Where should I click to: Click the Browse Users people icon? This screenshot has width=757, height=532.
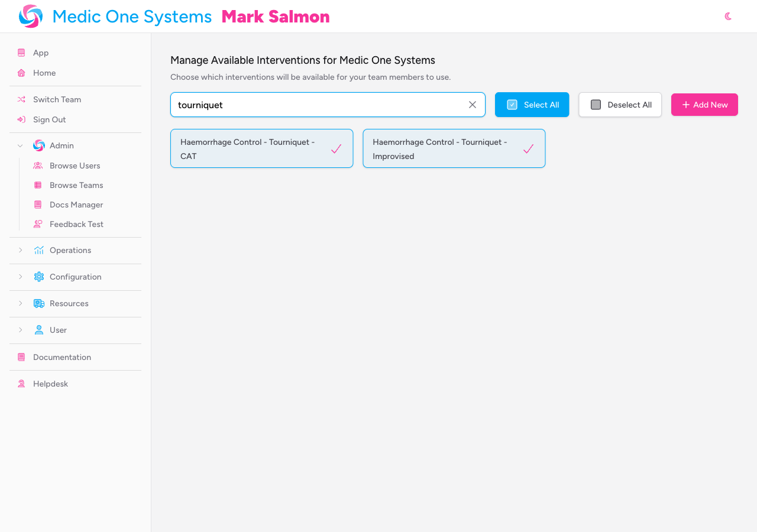[38, 166]
